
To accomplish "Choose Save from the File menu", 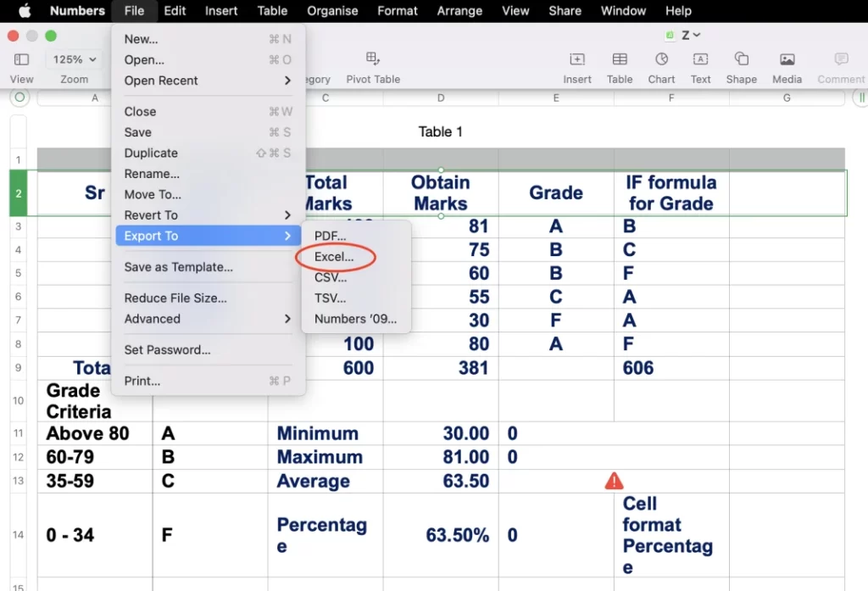I will click(209, 132).
